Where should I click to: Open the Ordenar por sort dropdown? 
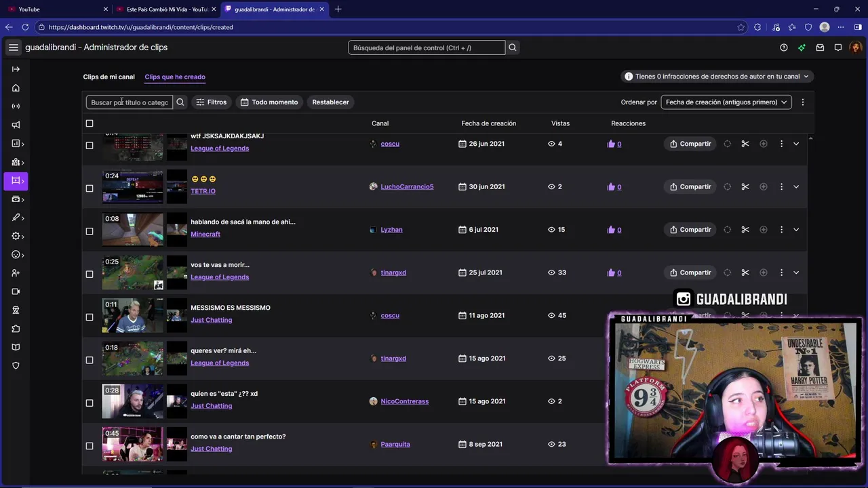726,102
